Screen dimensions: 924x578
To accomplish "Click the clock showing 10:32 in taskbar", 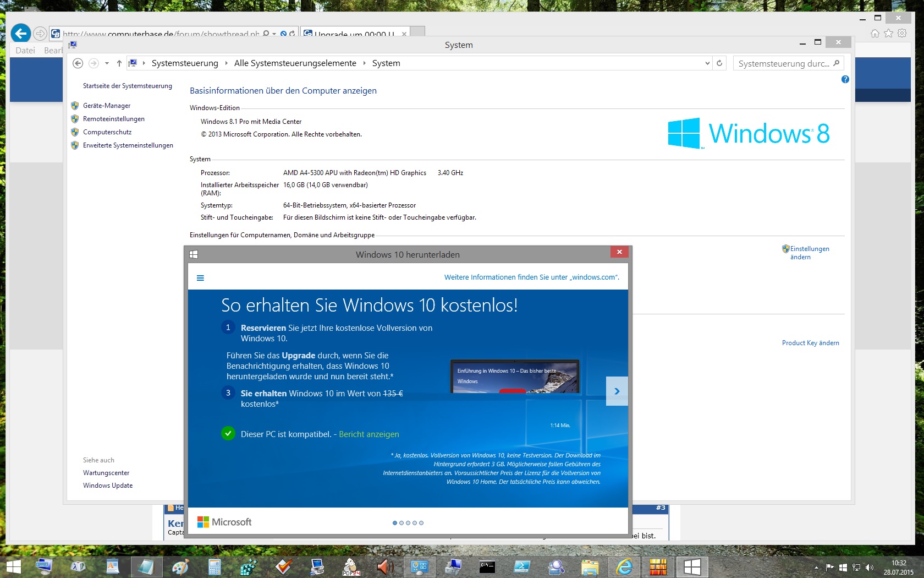I will (899, 563).
